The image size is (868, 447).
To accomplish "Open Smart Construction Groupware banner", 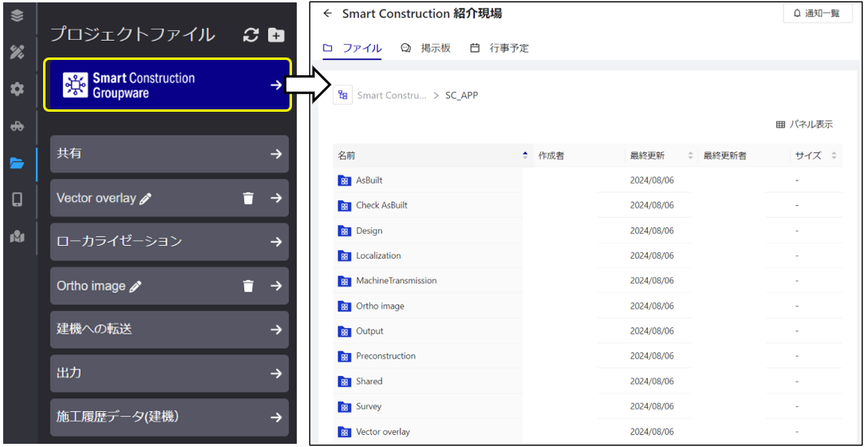I will pos(168,85).
